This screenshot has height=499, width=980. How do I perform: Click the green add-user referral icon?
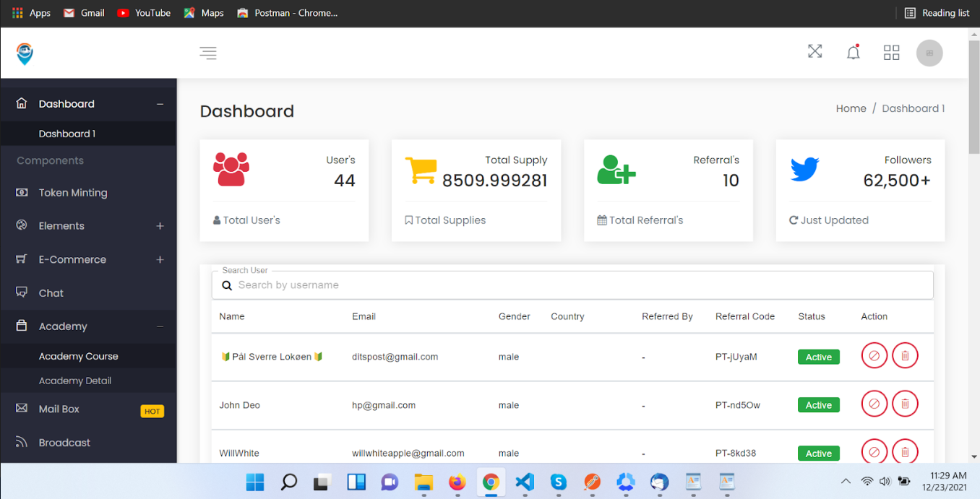[x=616, y=170]
